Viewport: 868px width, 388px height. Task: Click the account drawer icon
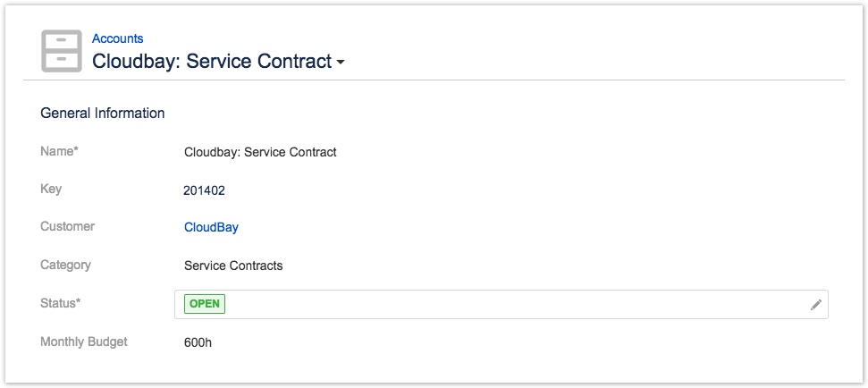coord(62,51)
